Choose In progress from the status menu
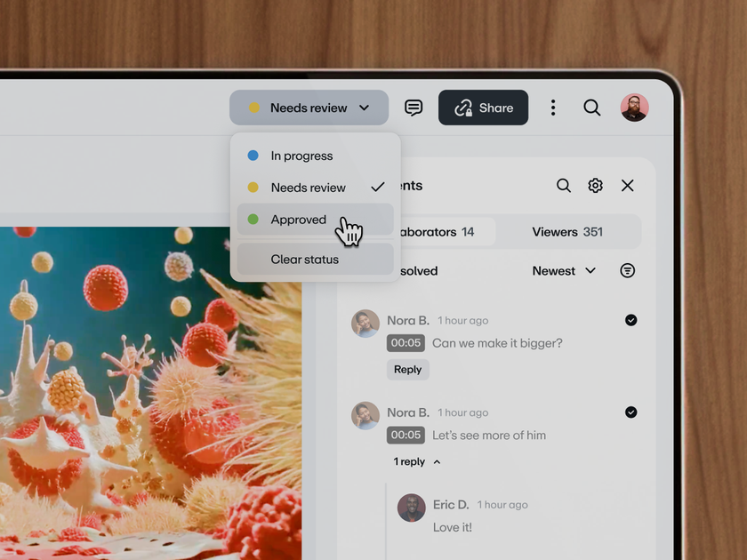The image size is (747, 560). pos(301,155)
